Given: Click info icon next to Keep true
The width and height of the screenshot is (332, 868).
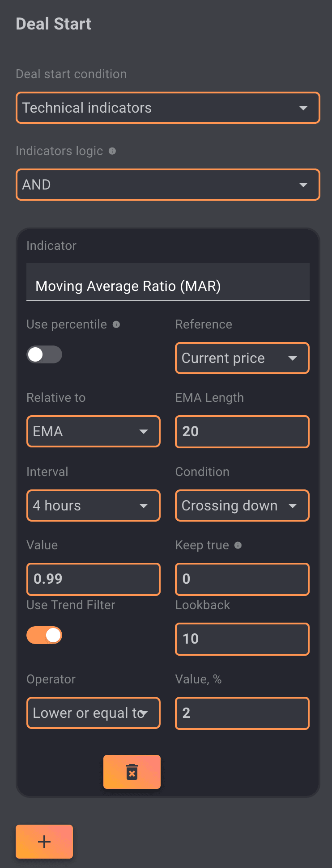Looking at the screenshot, I should [x=238, y=545].
